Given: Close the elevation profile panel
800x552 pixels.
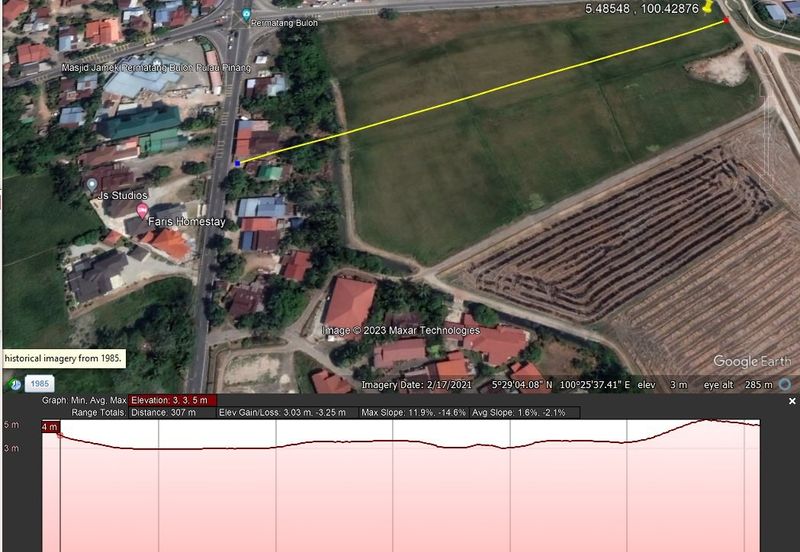Looking at the screenshot, I should pyautogui.click(x=792, y=402).
